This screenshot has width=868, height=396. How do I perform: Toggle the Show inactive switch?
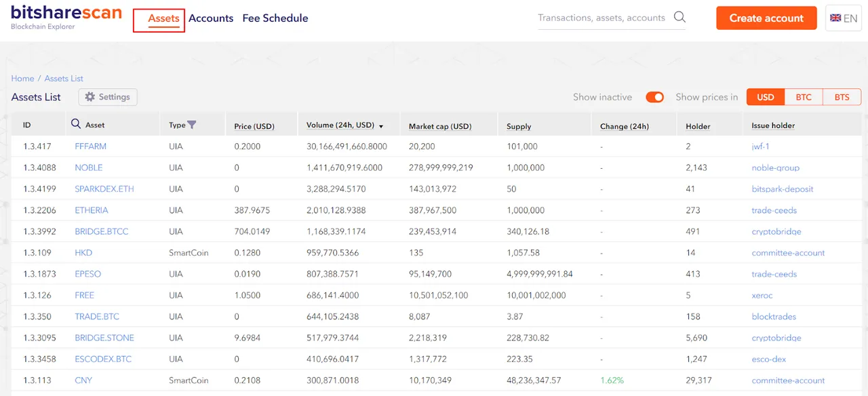click(x=654, y=97)
